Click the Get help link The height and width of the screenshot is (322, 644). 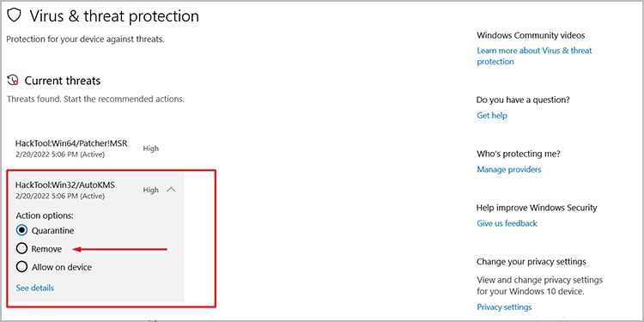492,115
